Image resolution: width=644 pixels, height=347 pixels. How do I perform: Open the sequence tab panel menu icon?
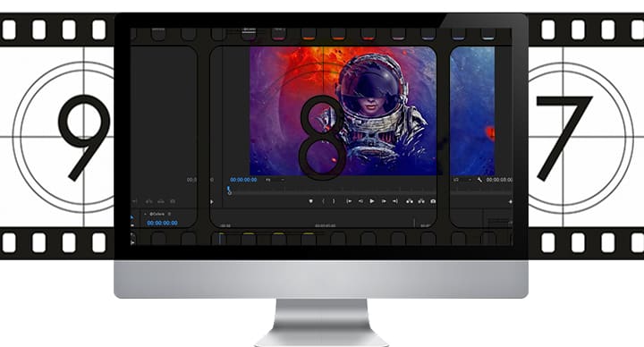tap(169, 214)
